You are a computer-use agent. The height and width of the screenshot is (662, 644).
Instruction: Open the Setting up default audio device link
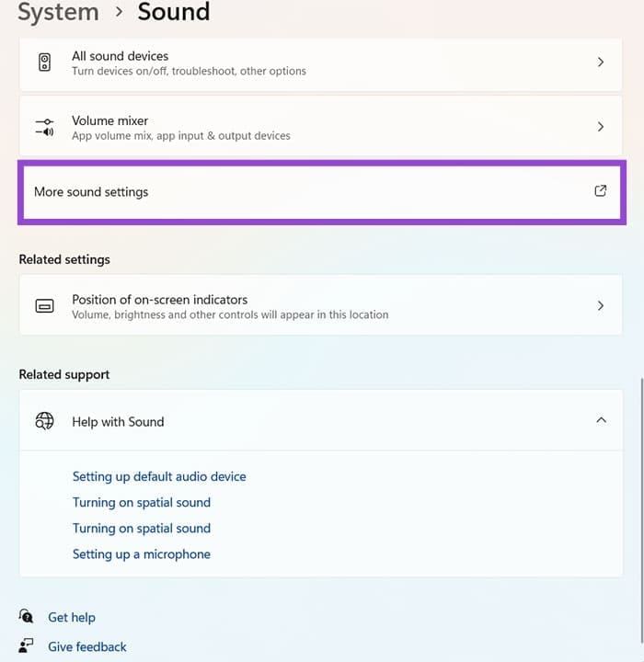click(159, 476)
